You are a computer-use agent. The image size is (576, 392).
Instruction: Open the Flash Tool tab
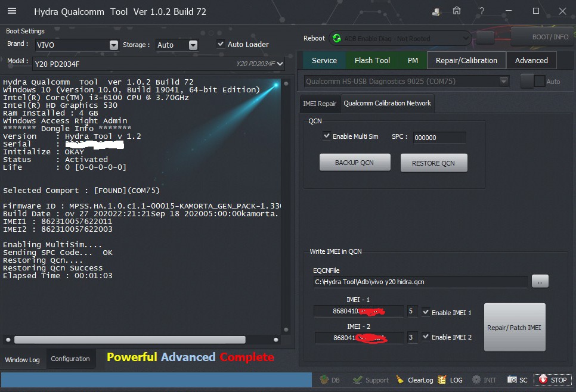[x=372, y=61]
